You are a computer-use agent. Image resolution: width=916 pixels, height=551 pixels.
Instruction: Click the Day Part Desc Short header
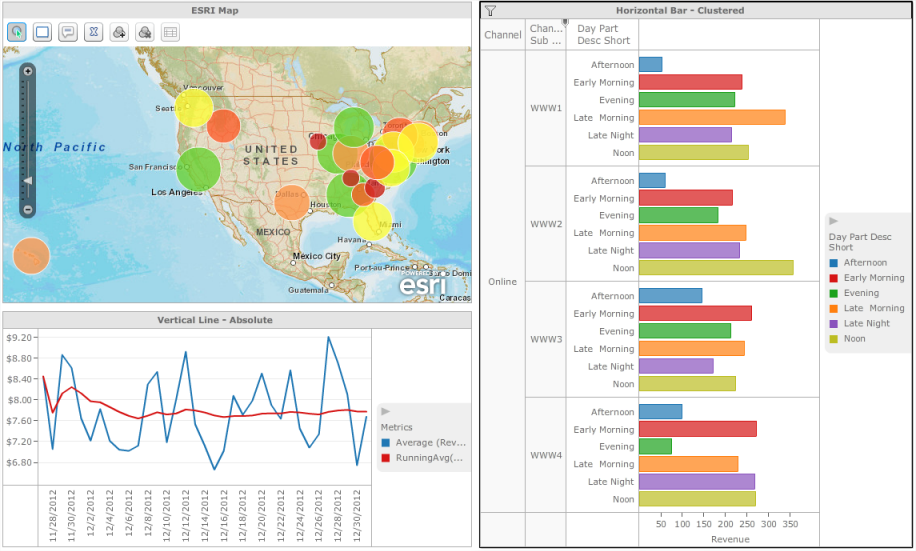[x=604, y=35]
